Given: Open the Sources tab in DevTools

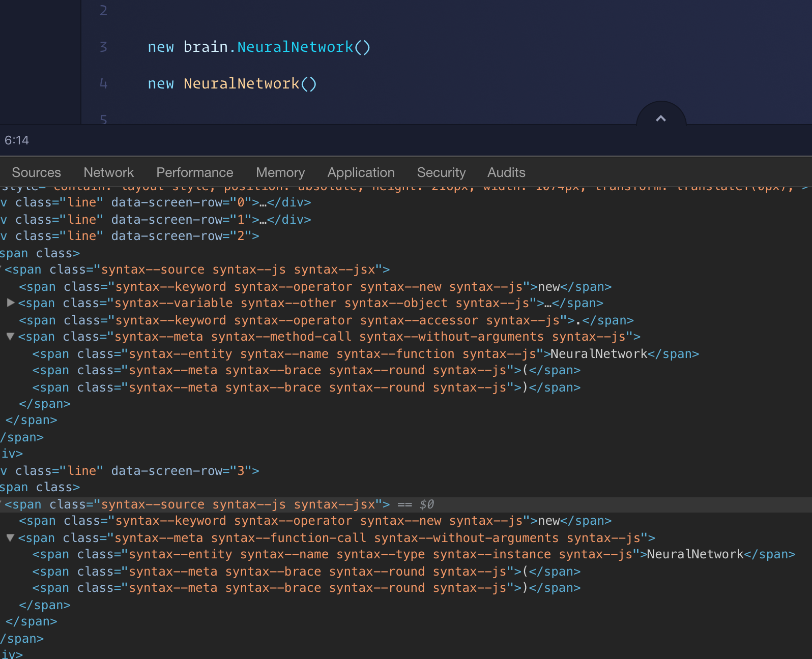Looking at the screenshot, I should pos(36,172).
